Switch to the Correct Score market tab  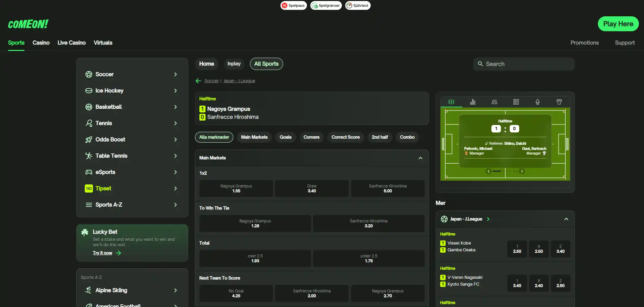pos(346,137)
